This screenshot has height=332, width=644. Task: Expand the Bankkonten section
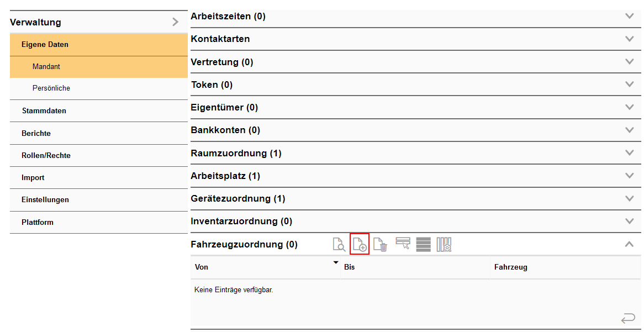(x=629, y=130)
